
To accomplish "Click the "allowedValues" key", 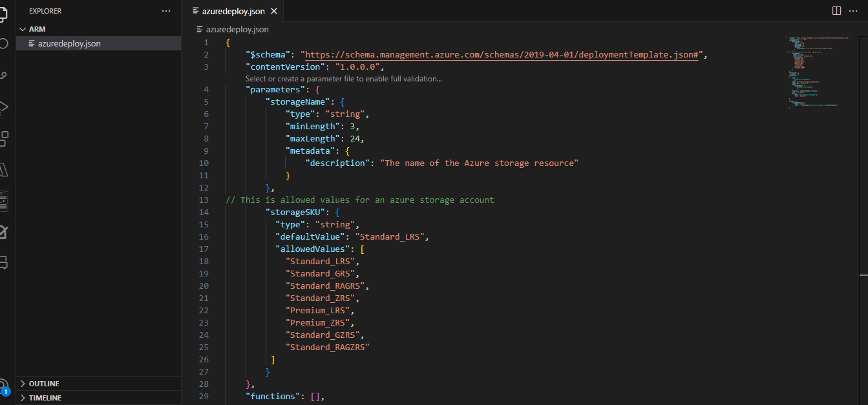I will [312, 249].
